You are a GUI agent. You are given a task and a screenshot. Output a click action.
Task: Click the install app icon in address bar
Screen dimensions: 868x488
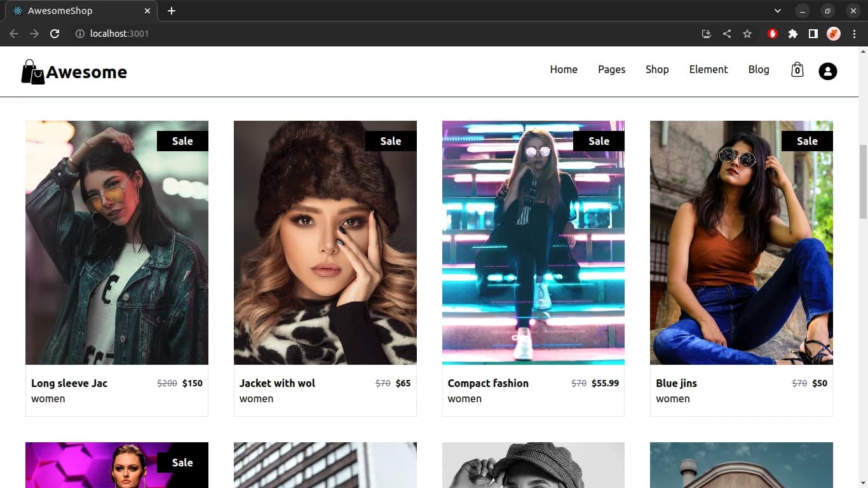[x=706, y=34]
